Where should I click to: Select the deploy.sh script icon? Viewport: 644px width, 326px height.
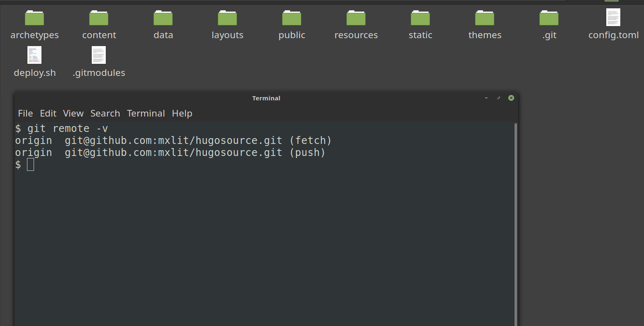35,55
